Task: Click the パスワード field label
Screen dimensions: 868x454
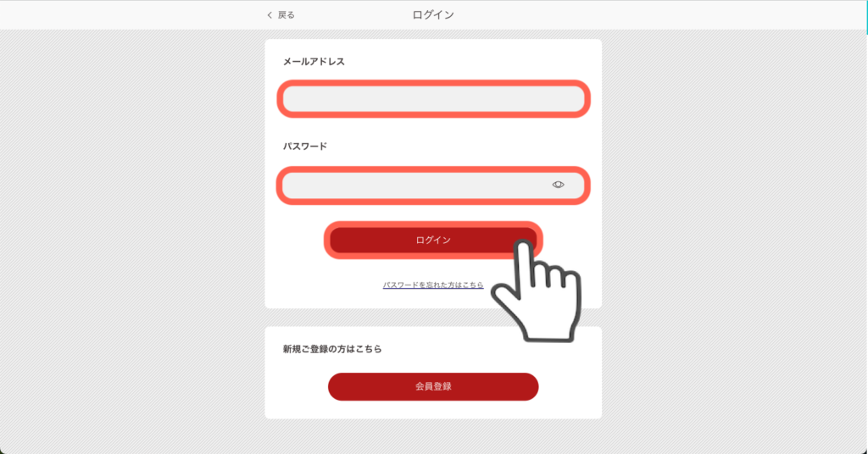Action: point(305,146)
